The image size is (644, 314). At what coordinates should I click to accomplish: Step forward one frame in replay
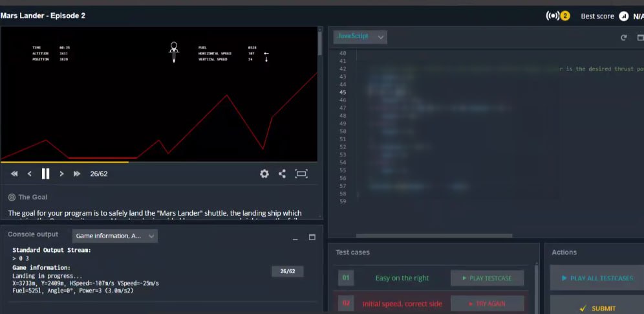click(x=61, y=174)
